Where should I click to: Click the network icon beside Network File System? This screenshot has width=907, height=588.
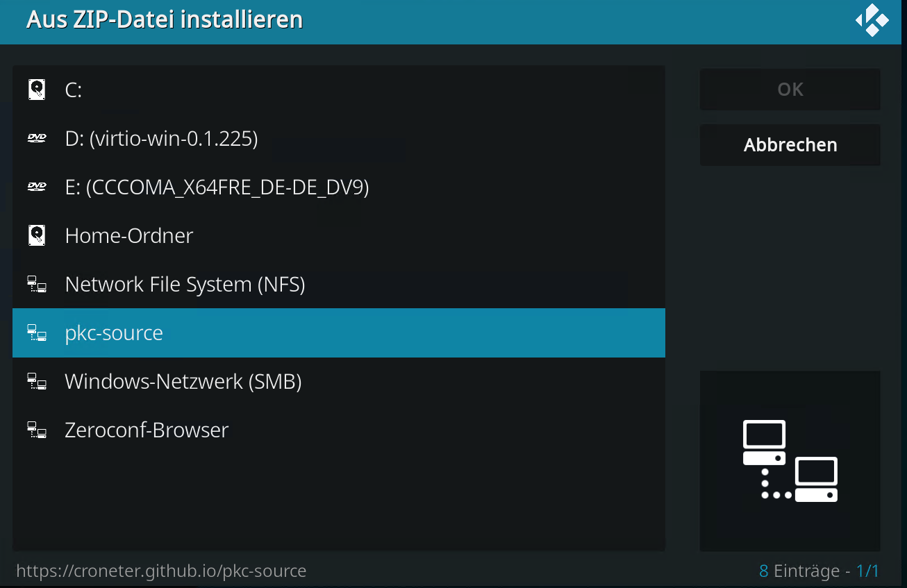[37, 284]
